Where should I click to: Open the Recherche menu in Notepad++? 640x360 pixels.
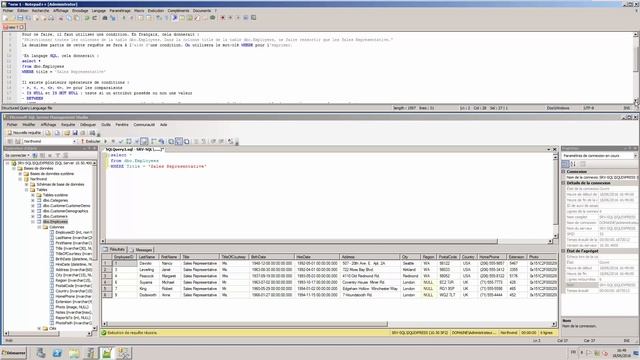tap(40, 11)
